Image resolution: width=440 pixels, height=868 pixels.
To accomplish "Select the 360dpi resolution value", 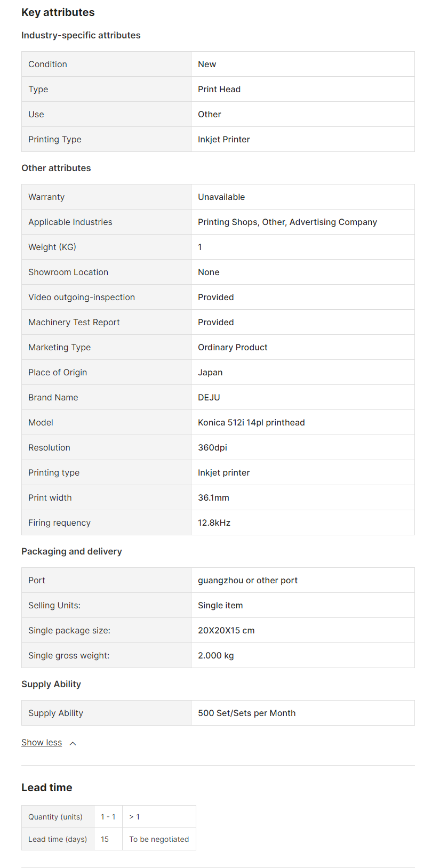I will point(212,447).
